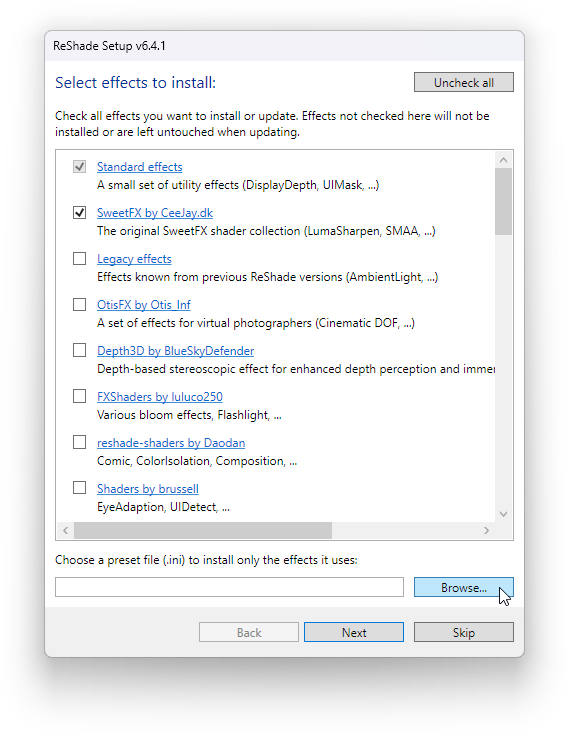Click the effects list scroll up arrow
The image size is (569, 734).
(503, 160)
